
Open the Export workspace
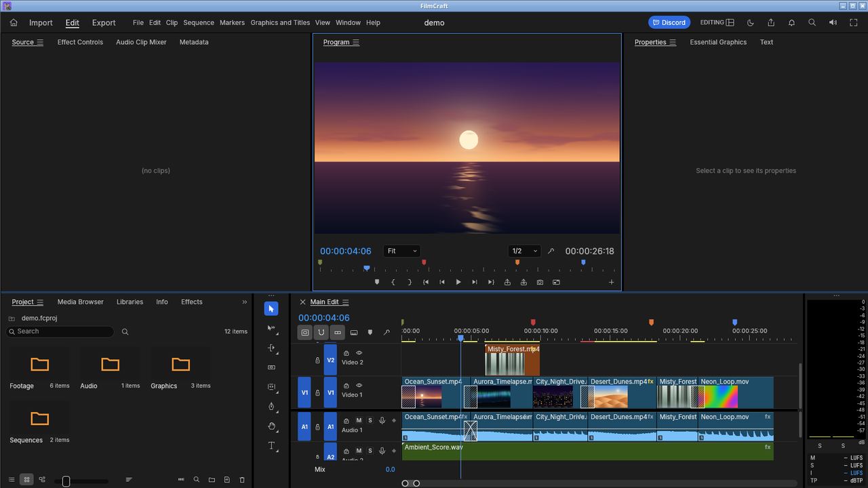coord(104,22)
